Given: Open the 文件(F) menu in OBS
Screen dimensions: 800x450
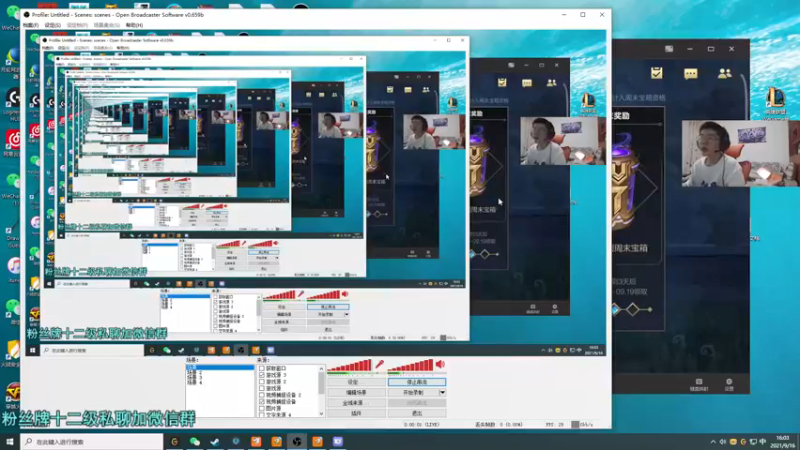Looking at the screenshot, I should pos(31,25).
